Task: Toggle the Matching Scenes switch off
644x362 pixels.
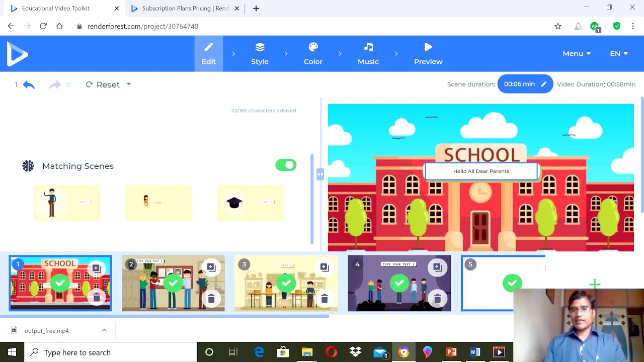Action: coord(286,165)
